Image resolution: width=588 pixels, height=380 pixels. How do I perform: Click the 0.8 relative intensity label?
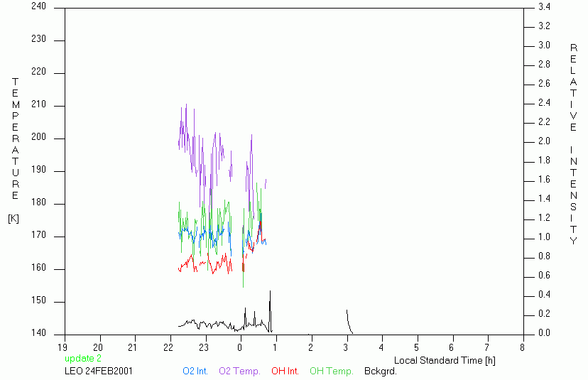point(544,256)
